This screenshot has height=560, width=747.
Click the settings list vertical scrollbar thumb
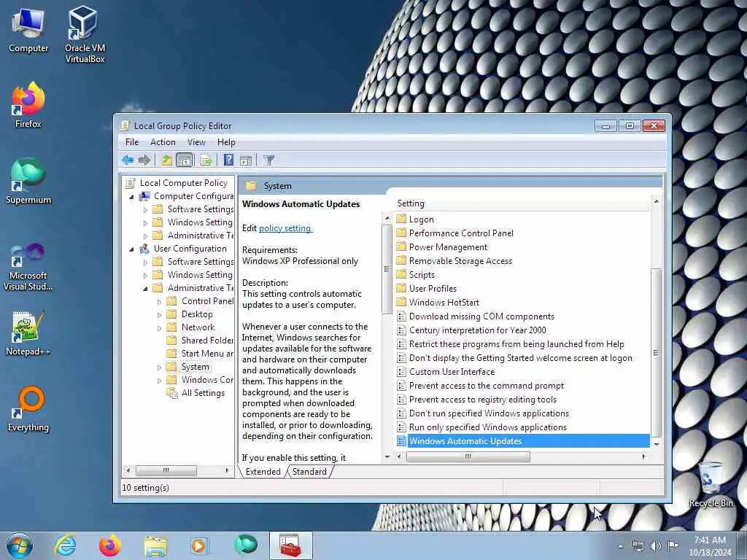[x=656, y=352]
